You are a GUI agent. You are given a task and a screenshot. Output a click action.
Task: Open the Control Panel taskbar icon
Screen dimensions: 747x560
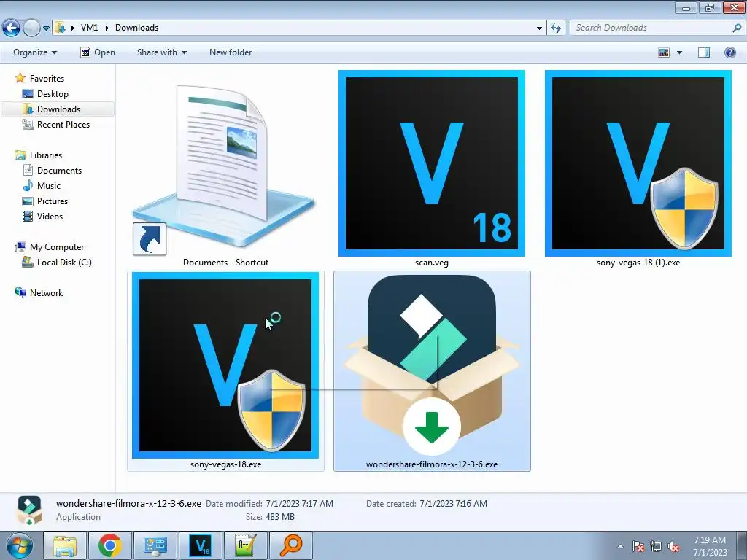tap(155, 545)
